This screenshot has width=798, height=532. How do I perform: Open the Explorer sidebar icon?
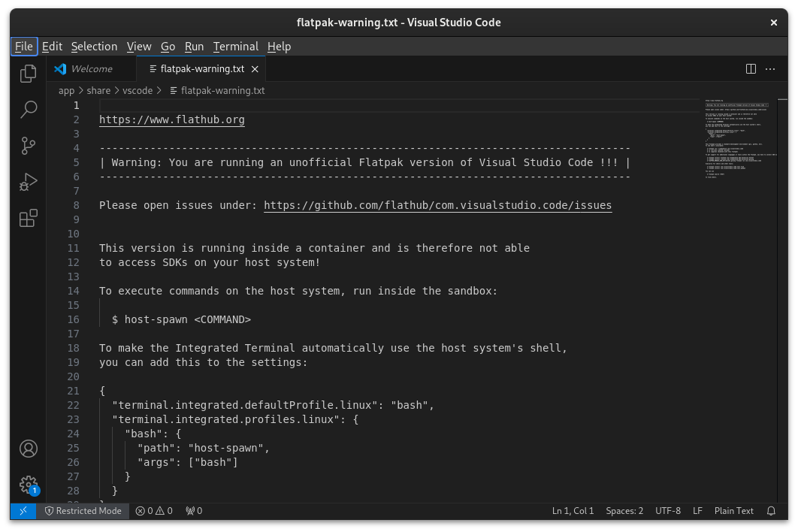coord(28,73)
